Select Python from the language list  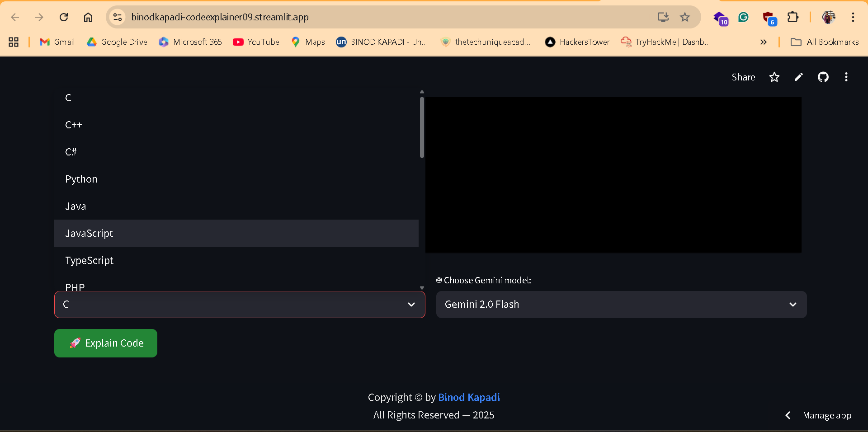click(81, 179)
